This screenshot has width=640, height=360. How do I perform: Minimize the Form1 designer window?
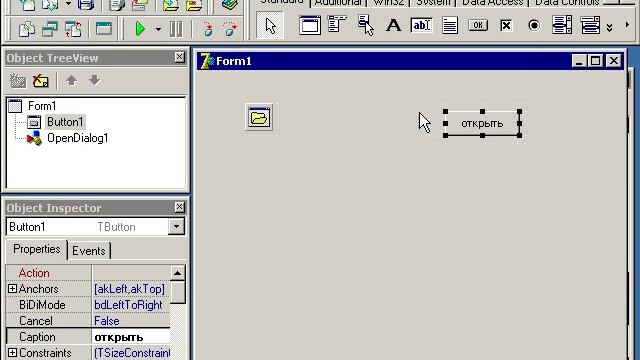[579, 61]
